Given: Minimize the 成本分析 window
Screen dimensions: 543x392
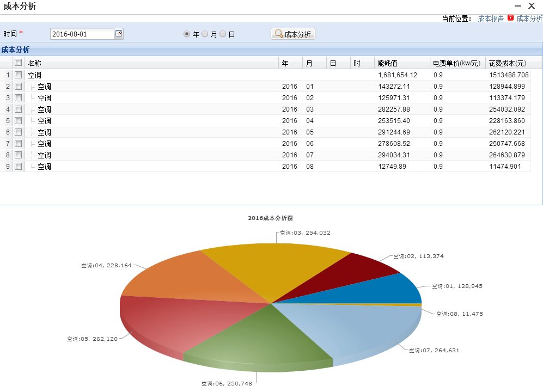Looking at the screenshot, I should pyautogui.click(x=518, y=6).
